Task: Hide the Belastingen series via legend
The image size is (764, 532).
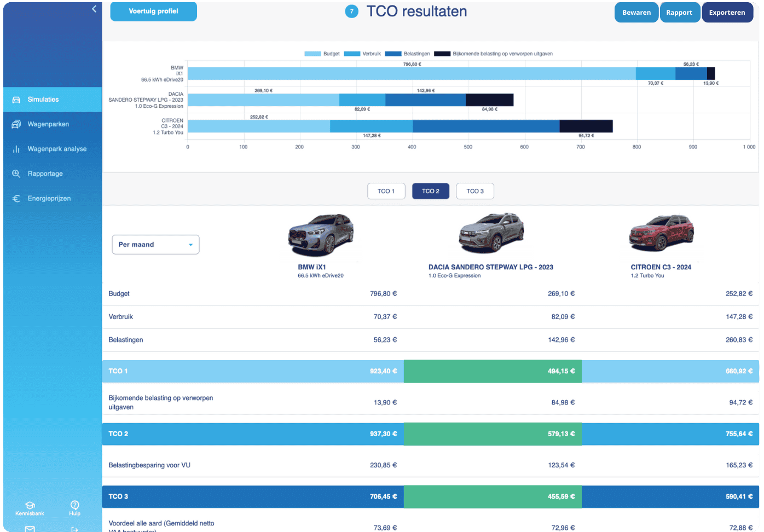Action: tap(393, 54)
